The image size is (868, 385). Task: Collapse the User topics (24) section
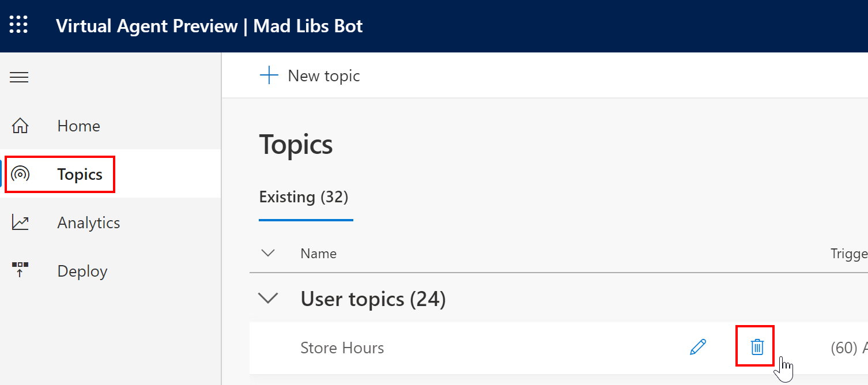267,299
